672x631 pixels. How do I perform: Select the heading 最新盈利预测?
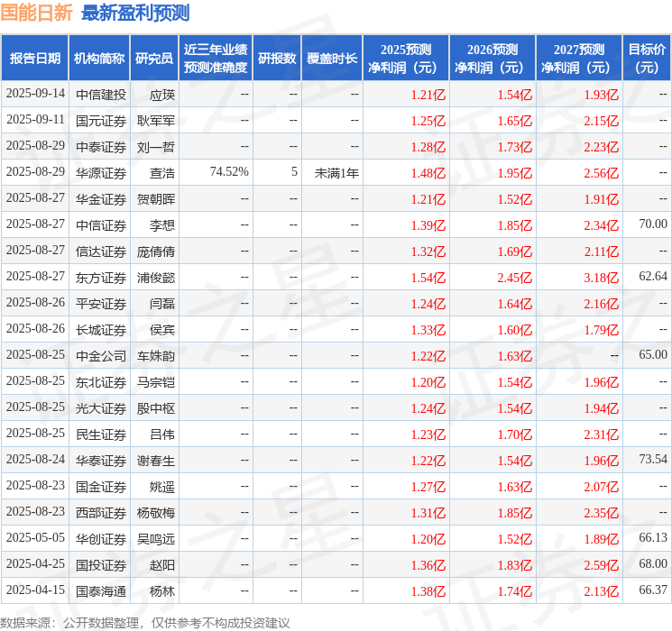click(135, 13)
